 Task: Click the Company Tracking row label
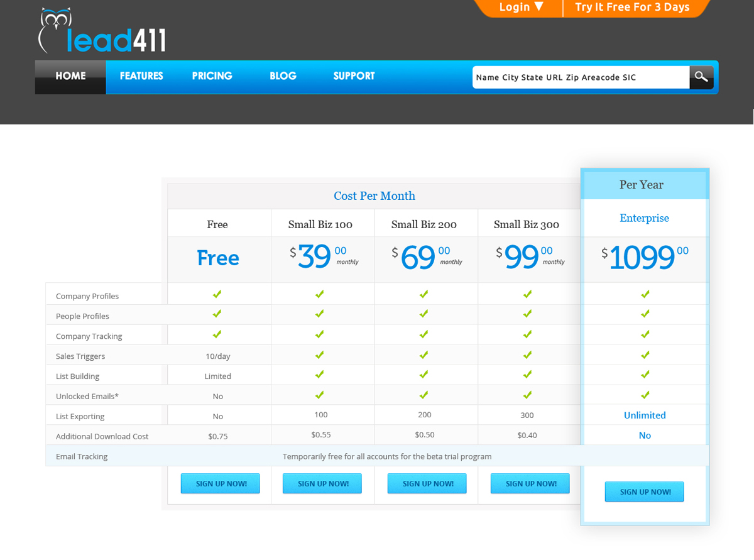(89, 336)
